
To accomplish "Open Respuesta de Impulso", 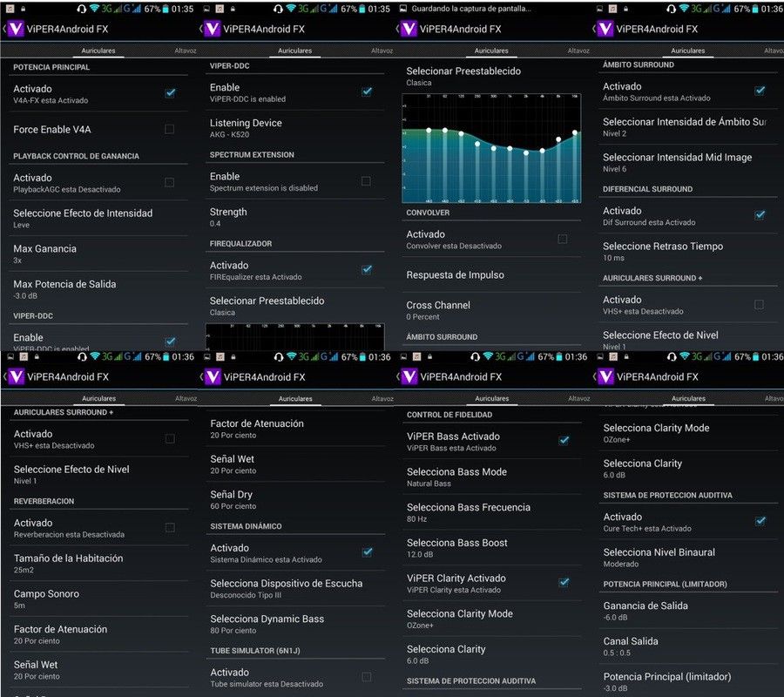I will pos(491,274).
